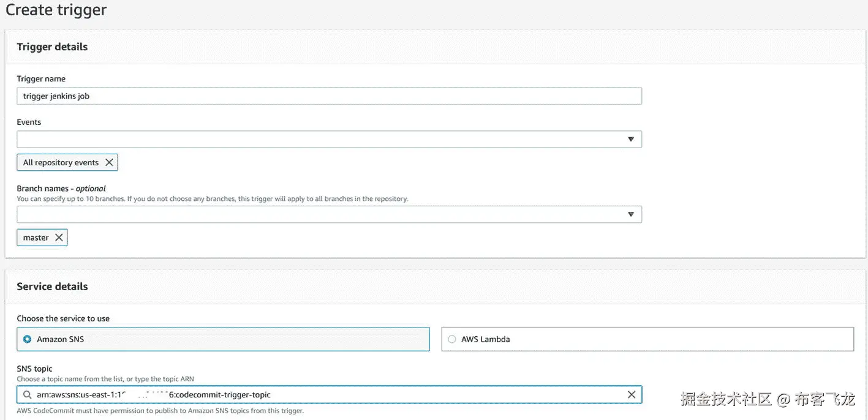Image resolution: width=868 pixels, height=420 pixels.
Task: Remove the "All repository events" tag
Action: 109,162
